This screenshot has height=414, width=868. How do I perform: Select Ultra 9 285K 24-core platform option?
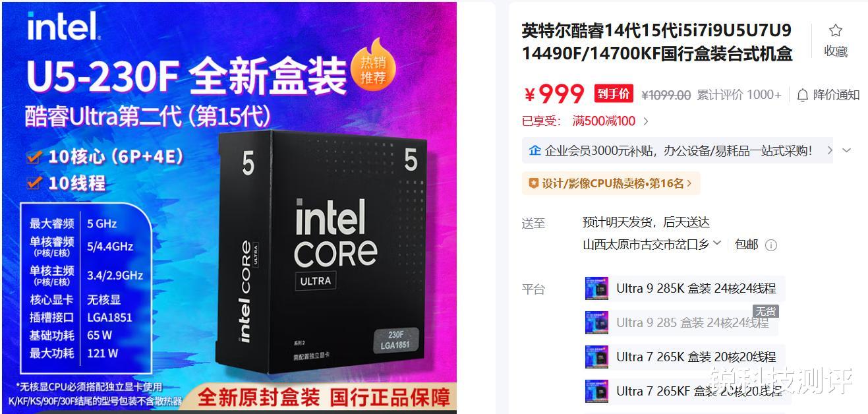coord(685,288)
